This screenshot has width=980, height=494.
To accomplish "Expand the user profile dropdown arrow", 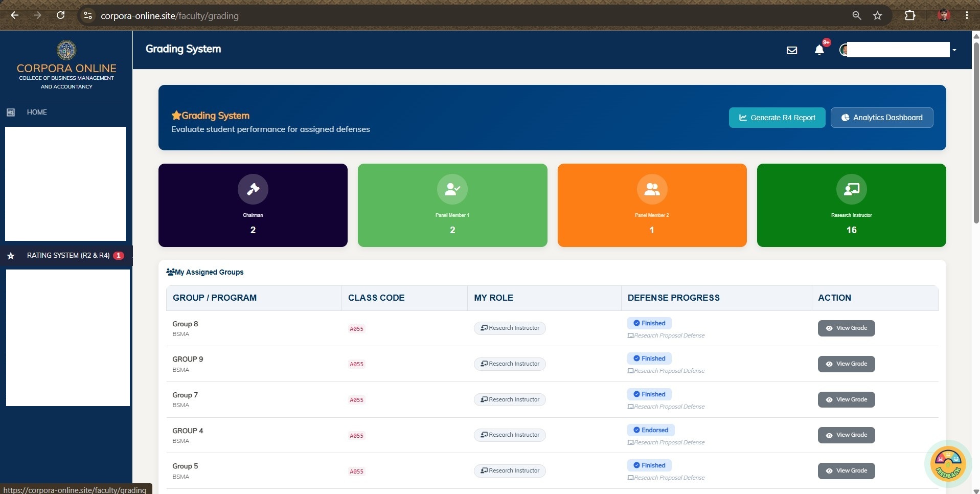I will 954,50.
